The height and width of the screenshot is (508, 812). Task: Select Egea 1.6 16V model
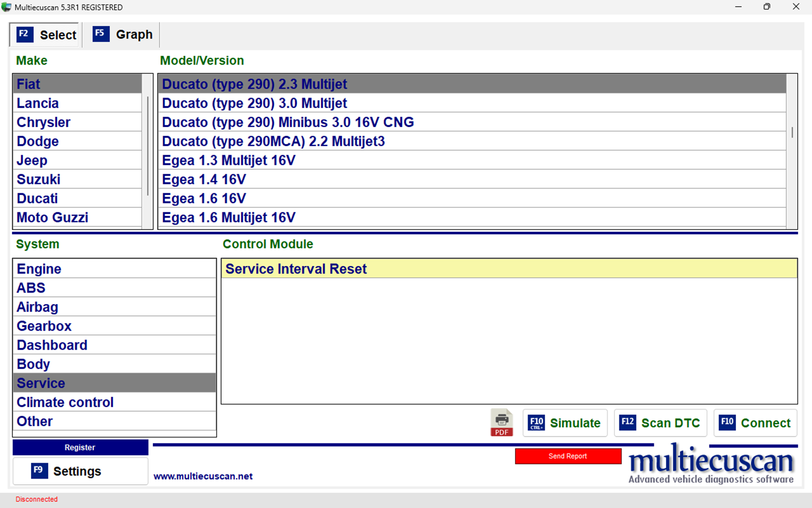coord(472,198)
